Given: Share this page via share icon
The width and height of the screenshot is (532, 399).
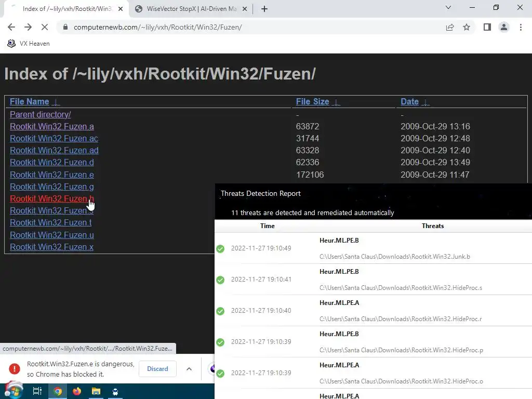Looking at the screenshot, I should [x=449, y=27].
